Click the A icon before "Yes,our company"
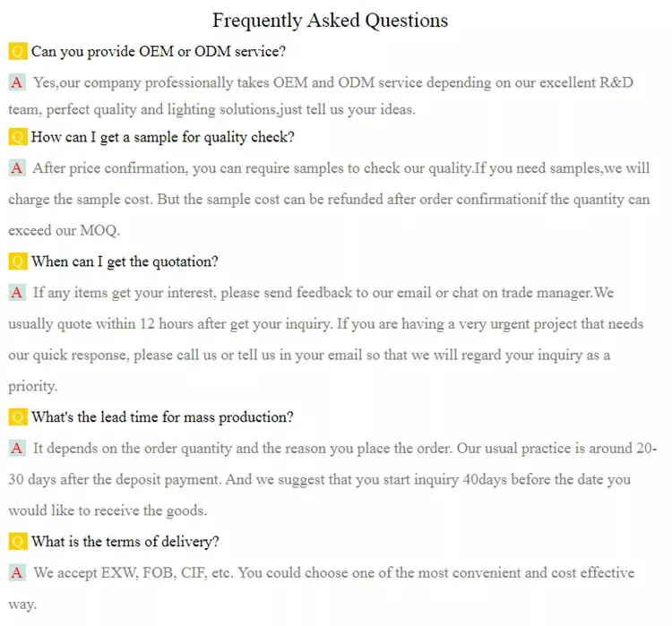The height and width of the screenshot is (626, 672). click(x=17, y=82)
